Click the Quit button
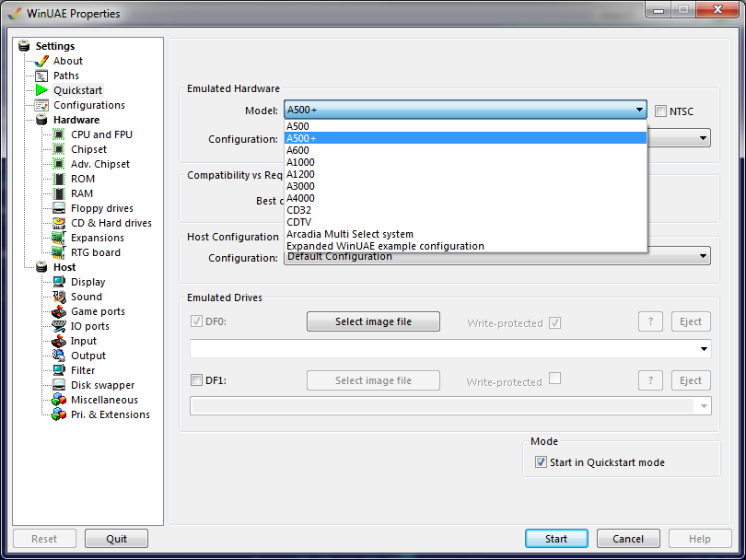746x560 pixels. (117, 539)
